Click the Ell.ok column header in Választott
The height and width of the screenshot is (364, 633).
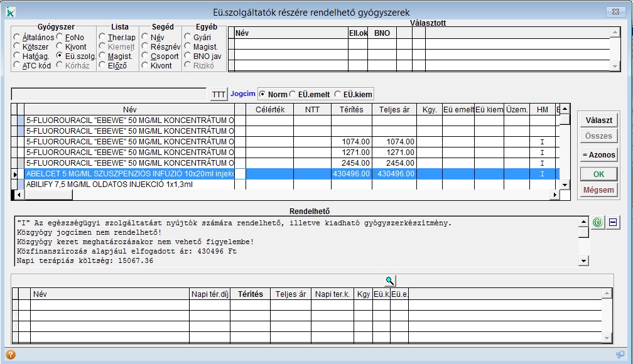[x=358, y=33]
